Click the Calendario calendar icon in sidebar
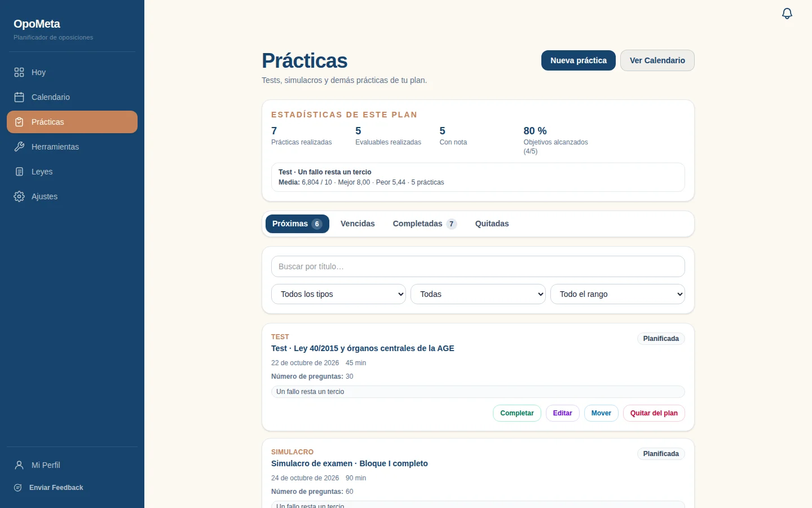Viewport: 812px width, 508px height. pos(19,97)
